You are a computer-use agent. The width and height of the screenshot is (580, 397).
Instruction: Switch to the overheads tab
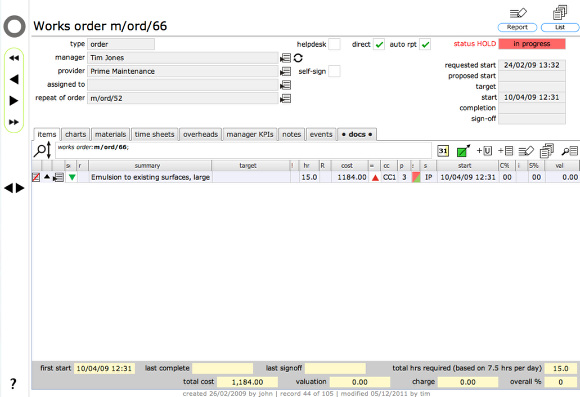(x=200, y=134)
